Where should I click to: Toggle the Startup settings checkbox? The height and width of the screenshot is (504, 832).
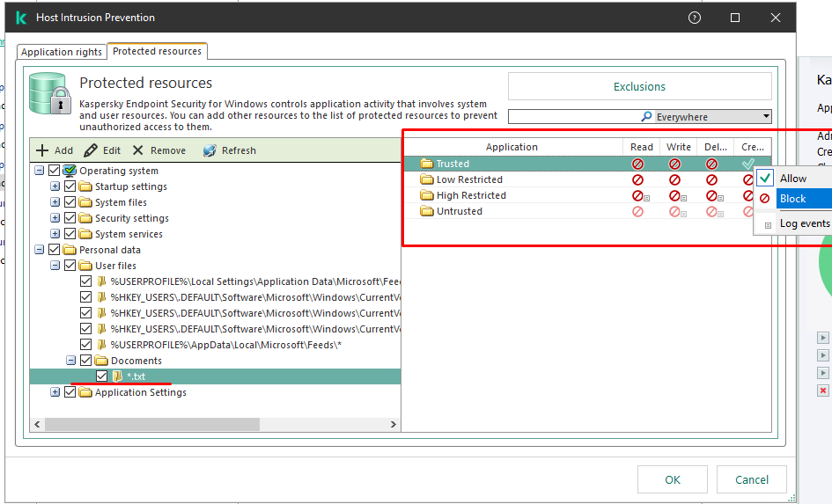[x=70, y=186]
